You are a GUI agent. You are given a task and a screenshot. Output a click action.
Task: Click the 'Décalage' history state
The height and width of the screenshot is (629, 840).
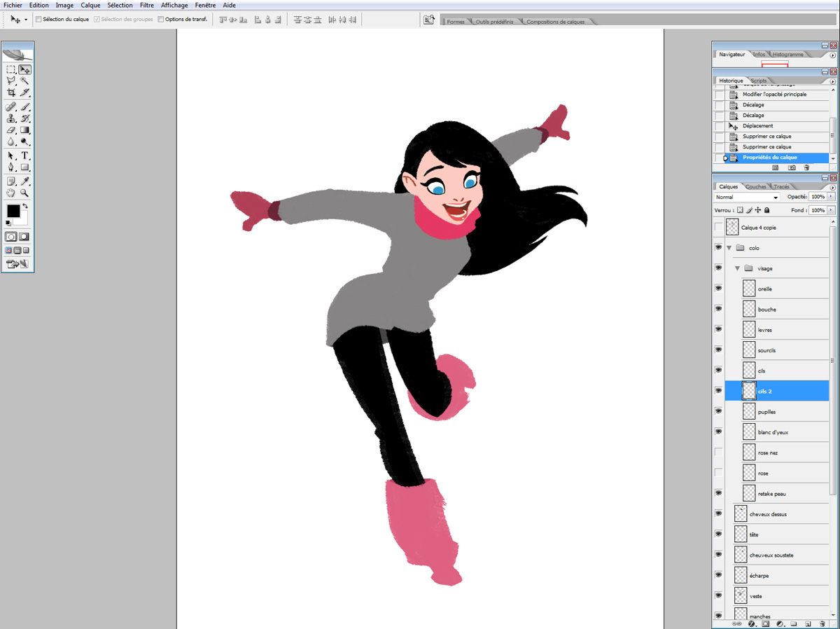(753, 105)
